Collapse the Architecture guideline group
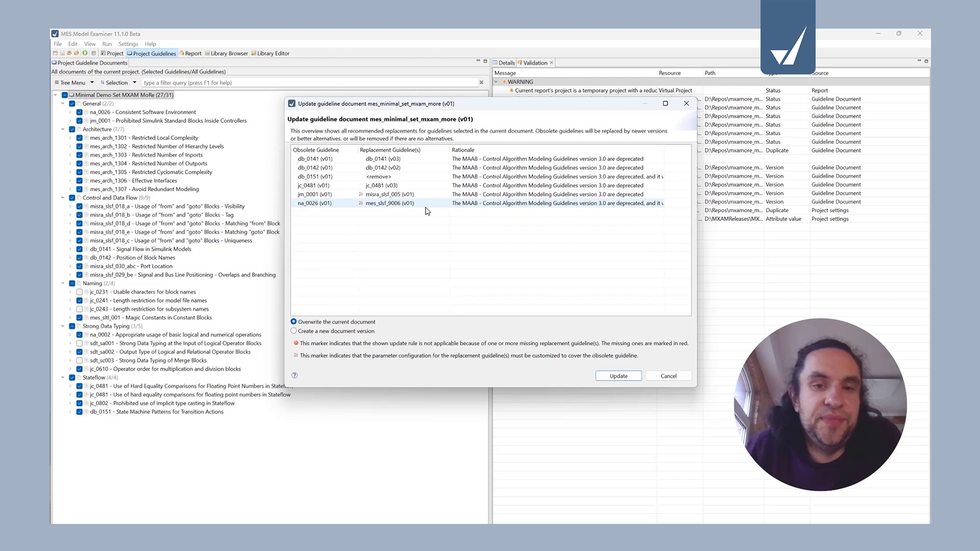The height and width of the screenshot is (551, 980). click(63, 129)
